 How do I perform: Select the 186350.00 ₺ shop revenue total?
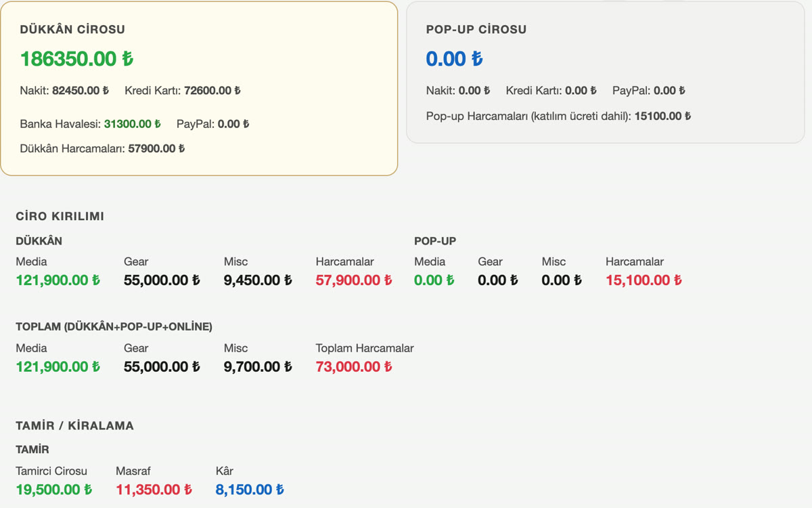click(76, 59)
